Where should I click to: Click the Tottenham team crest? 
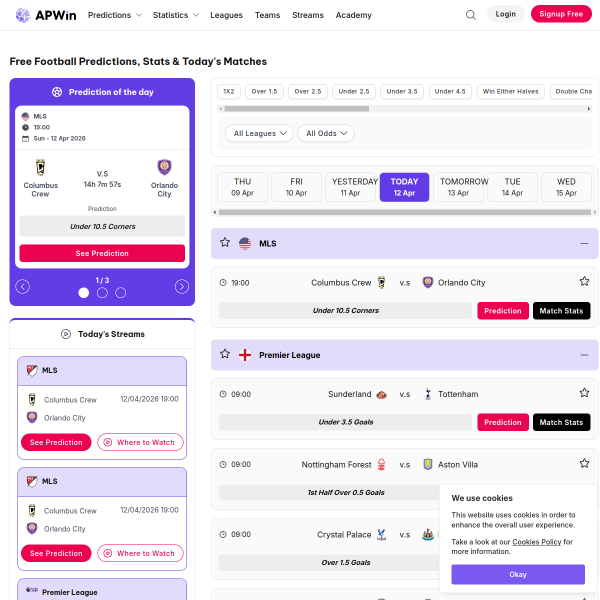pyautogui.click(x=428, y=394)
